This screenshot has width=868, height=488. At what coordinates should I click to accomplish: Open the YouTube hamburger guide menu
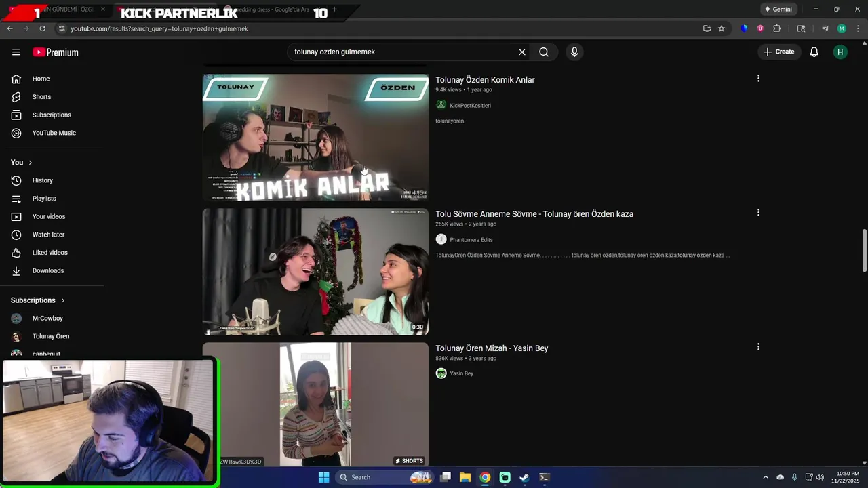pos(16,52)
